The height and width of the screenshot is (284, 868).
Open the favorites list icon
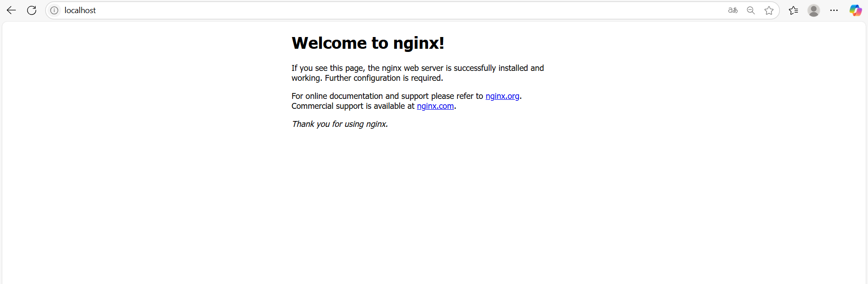pyautogui.click(x=793, y=10)
